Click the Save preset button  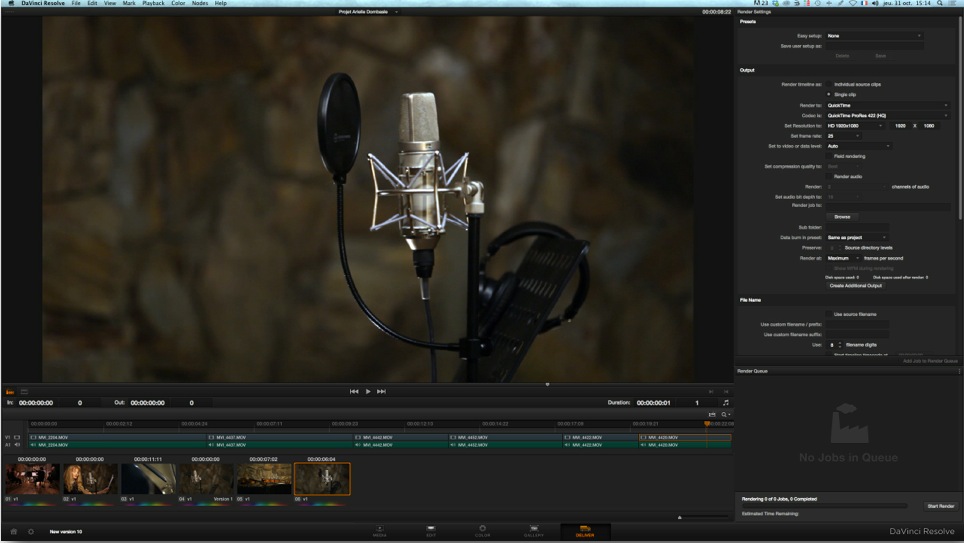tap(880, 56)
